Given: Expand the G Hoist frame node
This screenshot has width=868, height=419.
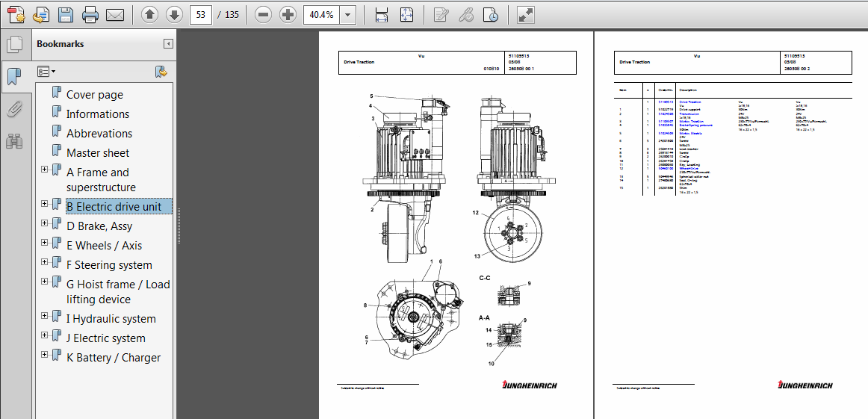Looking at the screenshot, I should [x=44, y=281].
